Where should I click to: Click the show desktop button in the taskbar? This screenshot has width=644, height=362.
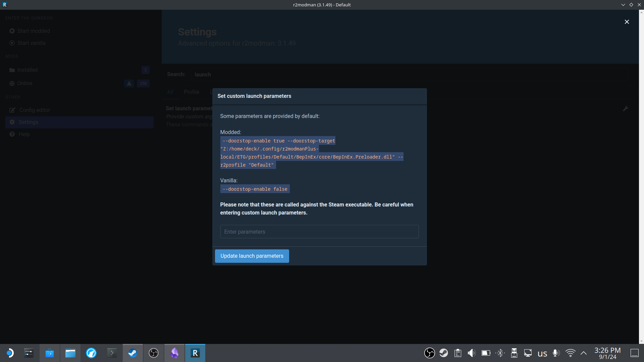(634, 353)
